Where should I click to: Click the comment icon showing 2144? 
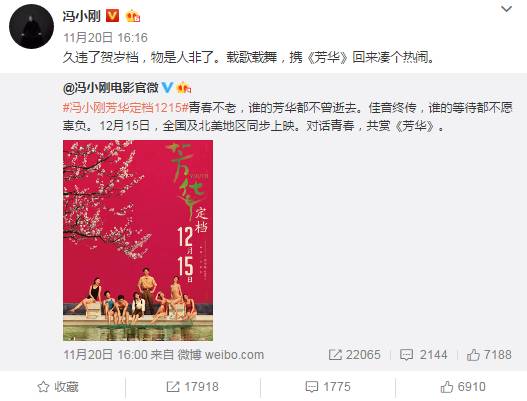coord(423,355)
